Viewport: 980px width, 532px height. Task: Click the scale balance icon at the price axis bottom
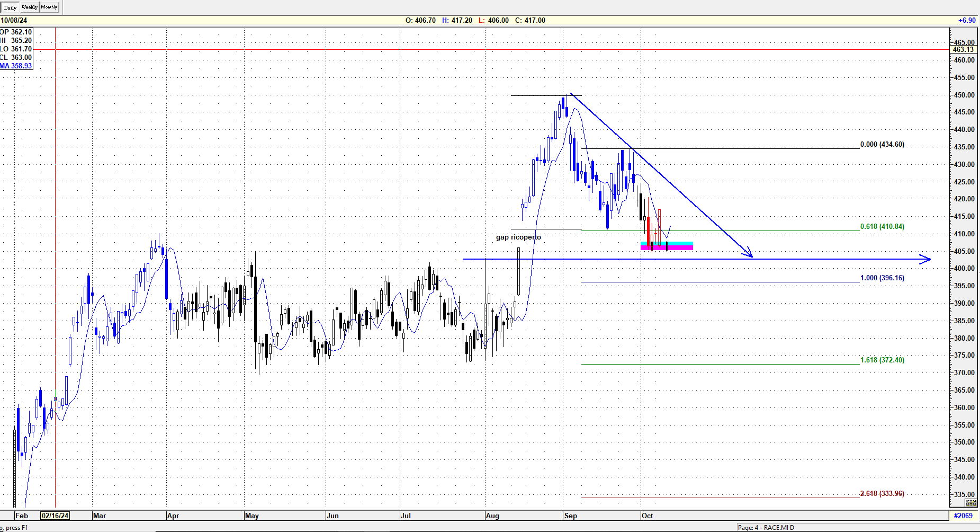[970, 503]
